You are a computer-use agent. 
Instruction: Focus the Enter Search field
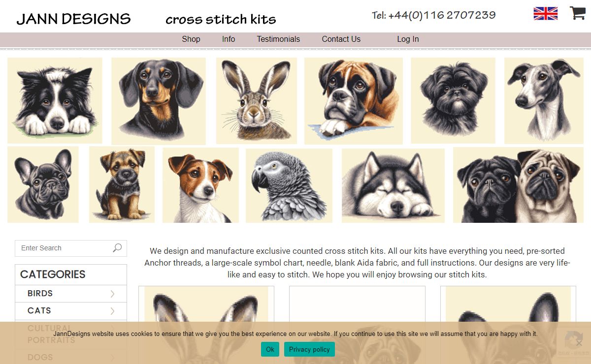(x=71, y=248)
